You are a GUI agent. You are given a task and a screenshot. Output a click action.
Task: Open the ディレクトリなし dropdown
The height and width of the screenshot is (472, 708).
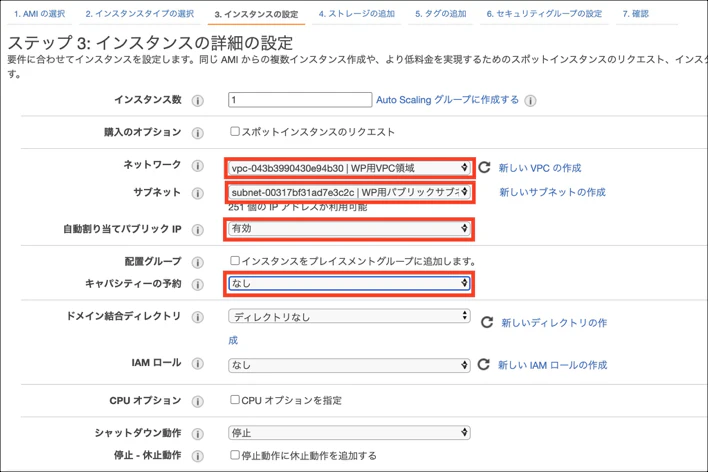349,316
